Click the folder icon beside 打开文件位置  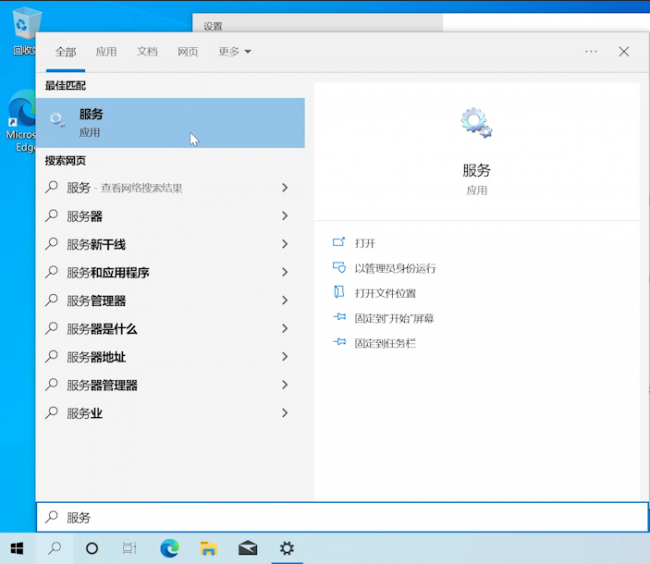[339, 292]
